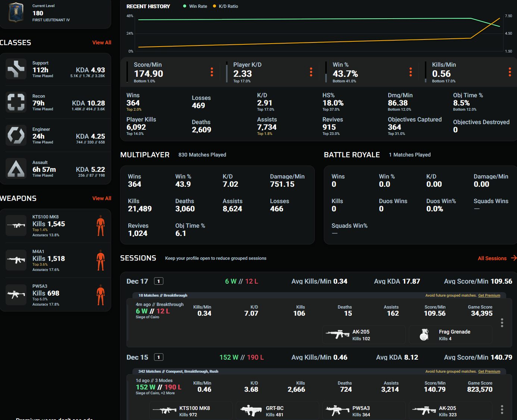Viewport: 517px width, 420px height.
Task: Toggle the K/D Ratio legend in Recent History
Action: 225,6
